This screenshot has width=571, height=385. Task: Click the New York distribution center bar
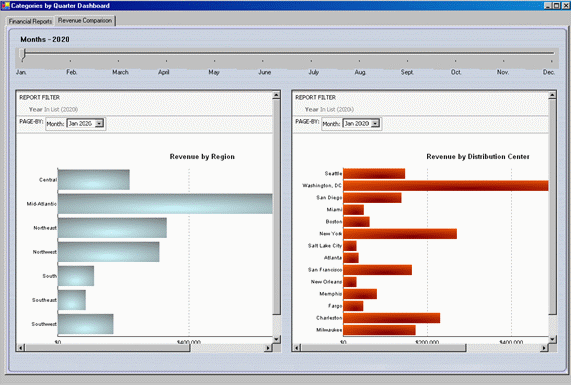click(x=400, y=234)
